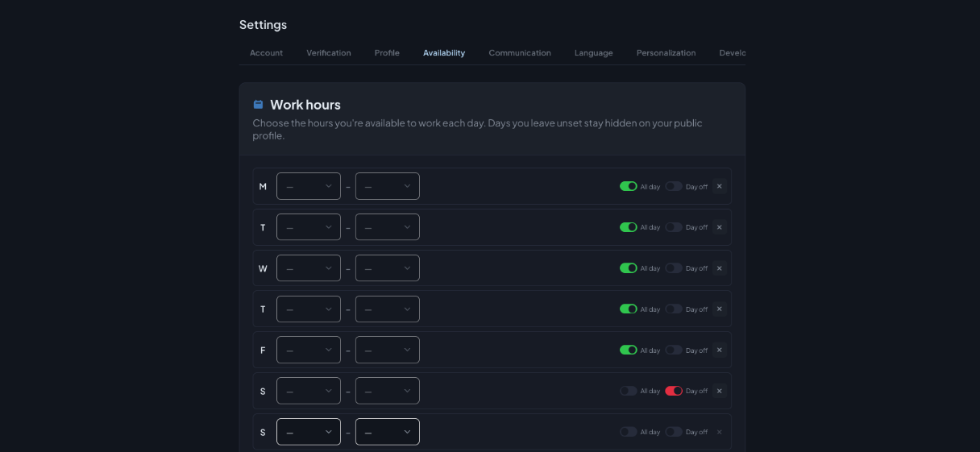Image resolution: width=980 pixels, height=452 pixels.
Task: Click the M day label
Action: (x=263, y=186)
